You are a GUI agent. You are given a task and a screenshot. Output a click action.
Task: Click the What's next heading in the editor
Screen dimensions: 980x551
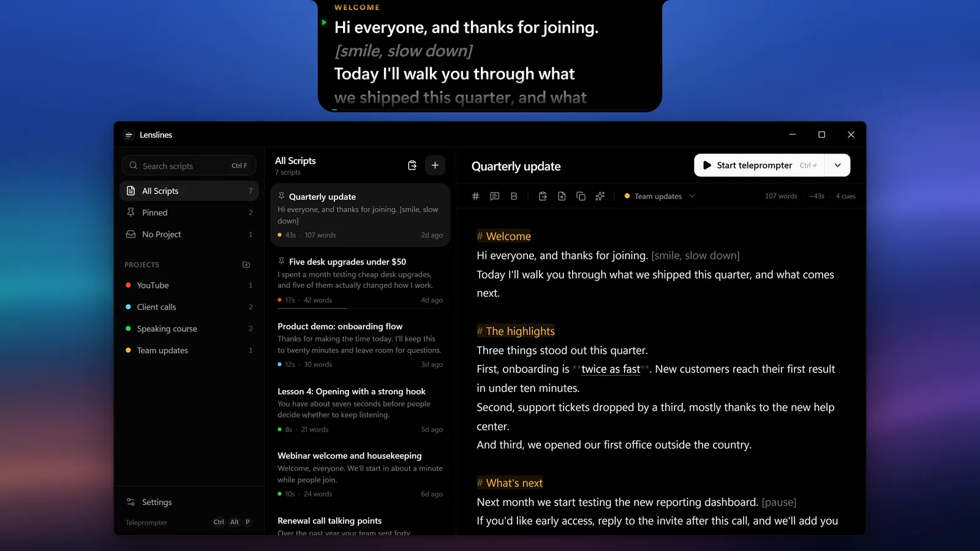click(510, 483)
